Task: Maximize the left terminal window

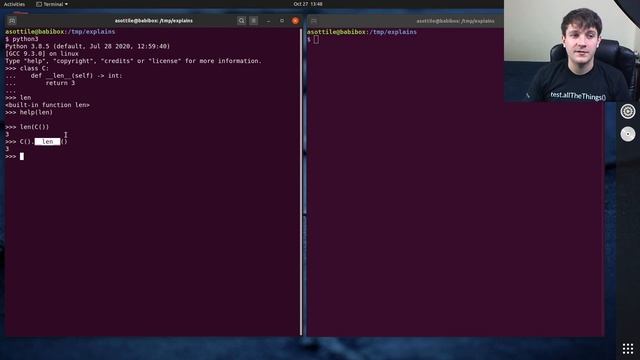Action: click(282, 20)
